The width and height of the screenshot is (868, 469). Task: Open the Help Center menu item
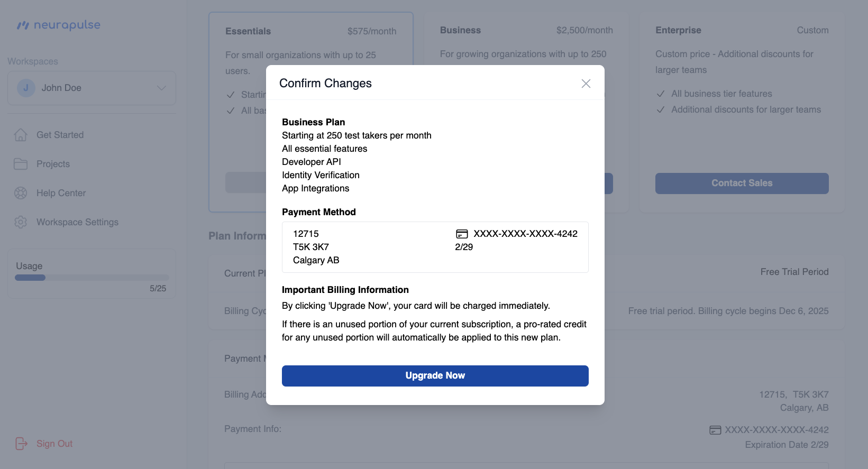click(x=61, y=193)
